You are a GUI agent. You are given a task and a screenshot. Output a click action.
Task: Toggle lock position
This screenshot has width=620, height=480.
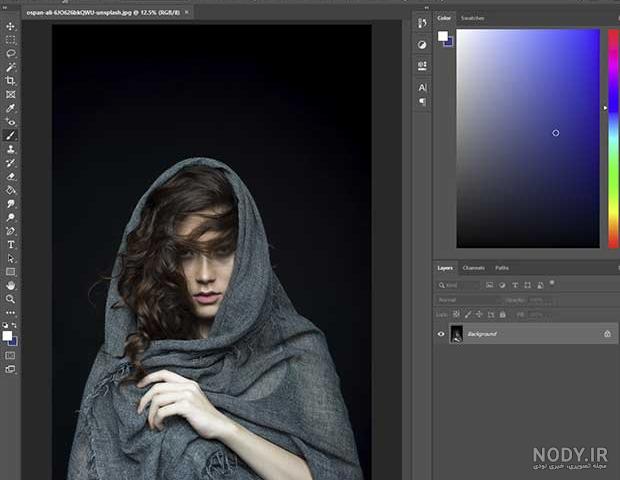(479, 314)
